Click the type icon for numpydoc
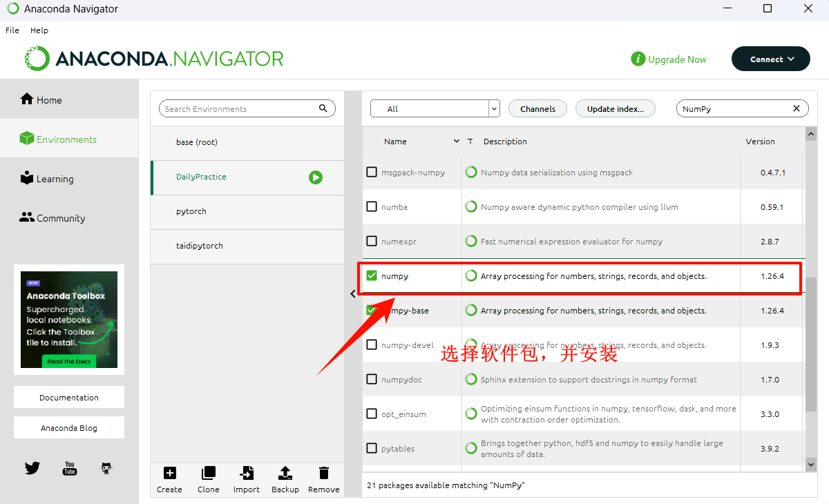Image resolution: width=829 pixels, height=504 pixels. pyautogui.click(x=471, y=380)
